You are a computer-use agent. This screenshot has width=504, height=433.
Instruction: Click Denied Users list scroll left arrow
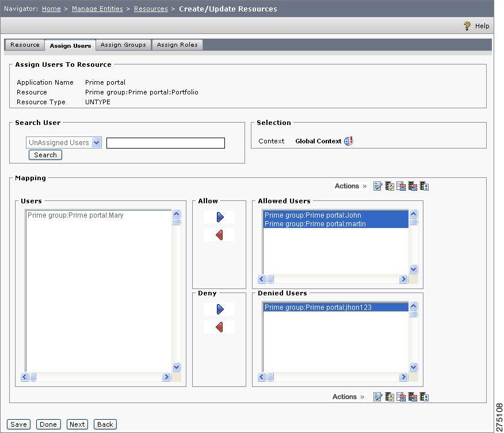point(262,377)
